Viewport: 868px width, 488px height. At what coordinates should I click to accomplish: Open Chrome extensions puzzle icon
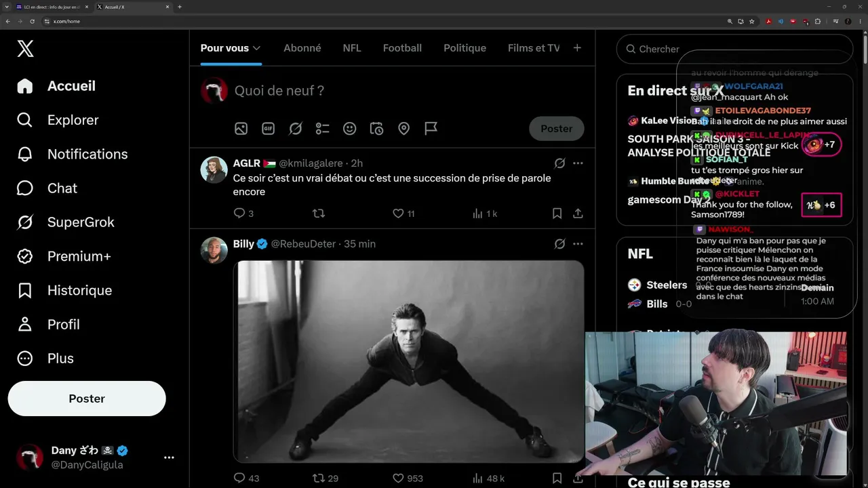(818, 21)
